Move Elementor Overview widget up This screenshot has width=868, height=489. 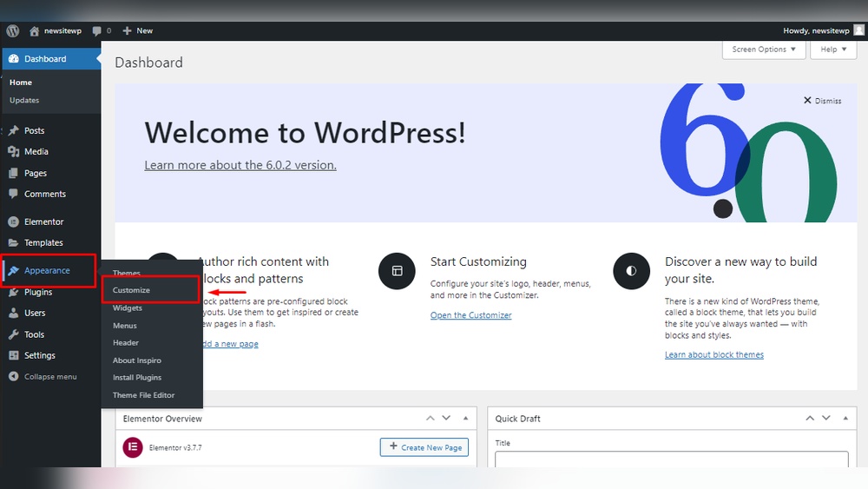coord(431,419)
